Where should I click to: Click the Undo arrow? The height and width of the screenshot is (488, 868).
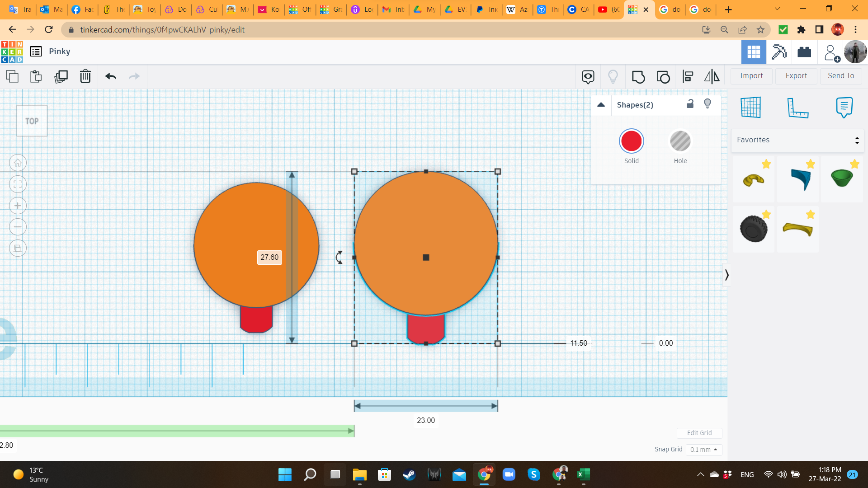coord(111,76)
